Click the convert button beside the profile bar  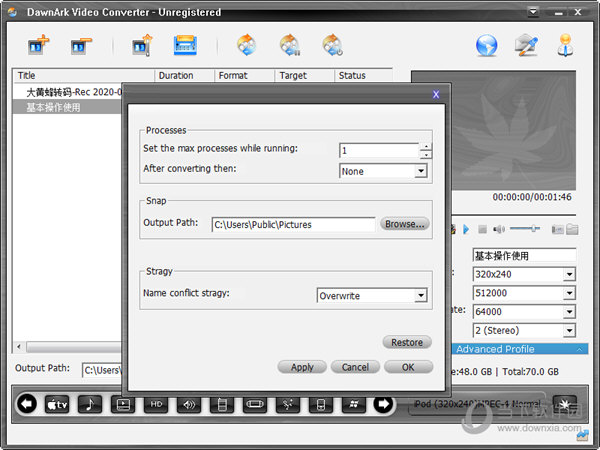pos(565,404)
